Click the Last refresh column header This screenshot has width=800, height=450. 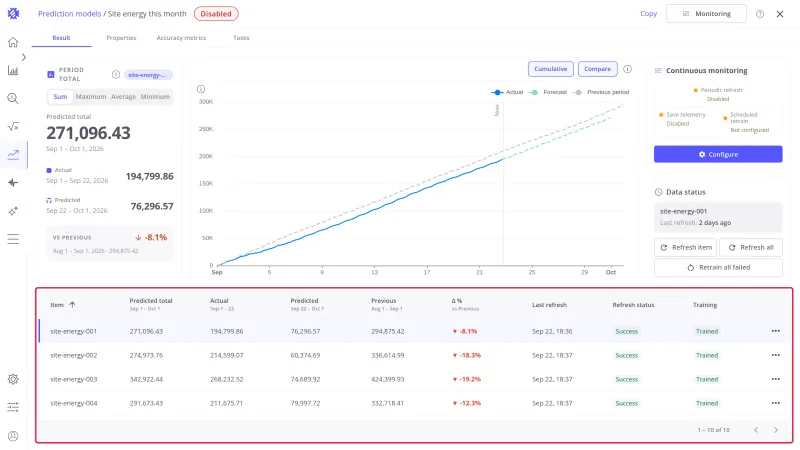coord(549,305)
